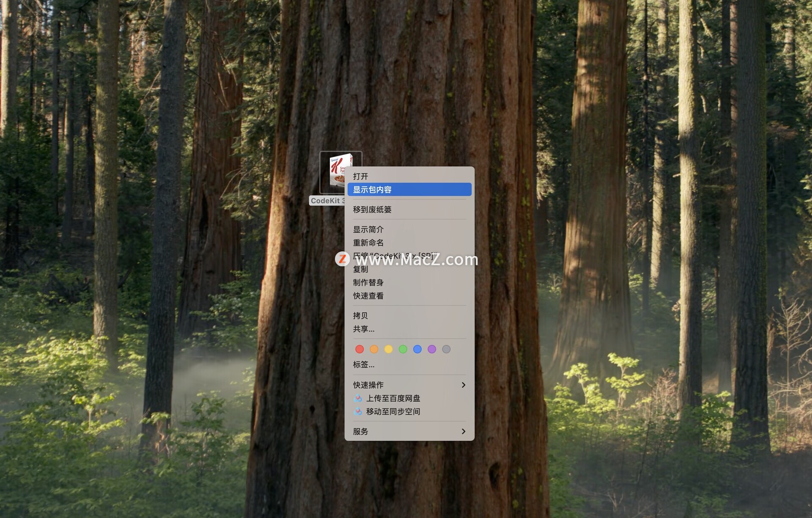Open 显示简介 info option
This screenshot has width=812, height=518.
point(368,229)
